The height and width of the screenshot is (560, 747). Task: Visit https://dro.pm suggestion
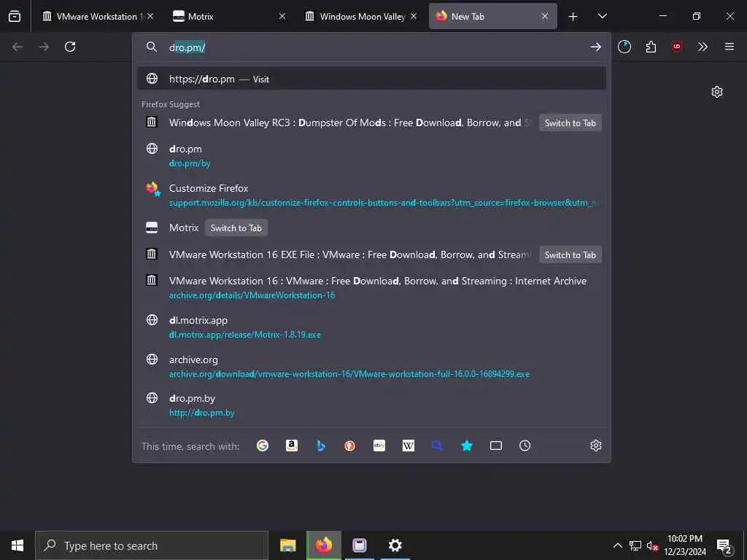(371, 79)
